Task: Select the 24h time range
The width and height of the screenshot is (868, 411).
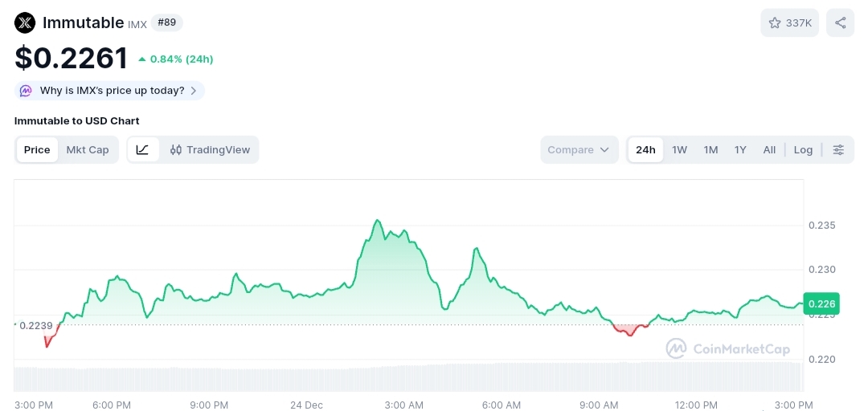Action: pos(645,150)
